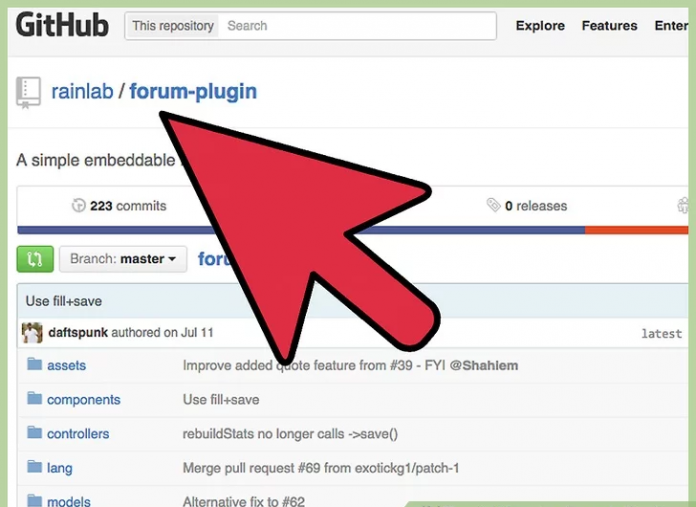Click the GitHub logo

pyautogui.click(x=62, y=25)
